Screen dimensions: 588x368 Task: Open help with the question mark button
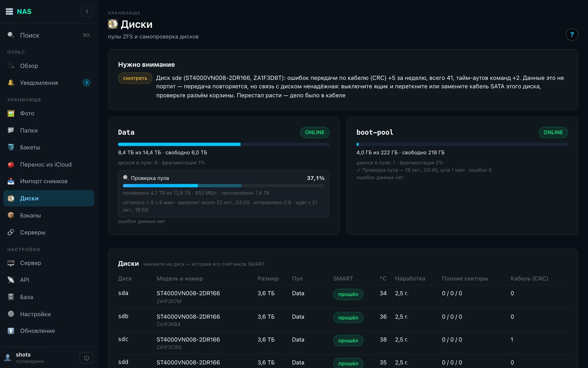[x=572, y=35]
